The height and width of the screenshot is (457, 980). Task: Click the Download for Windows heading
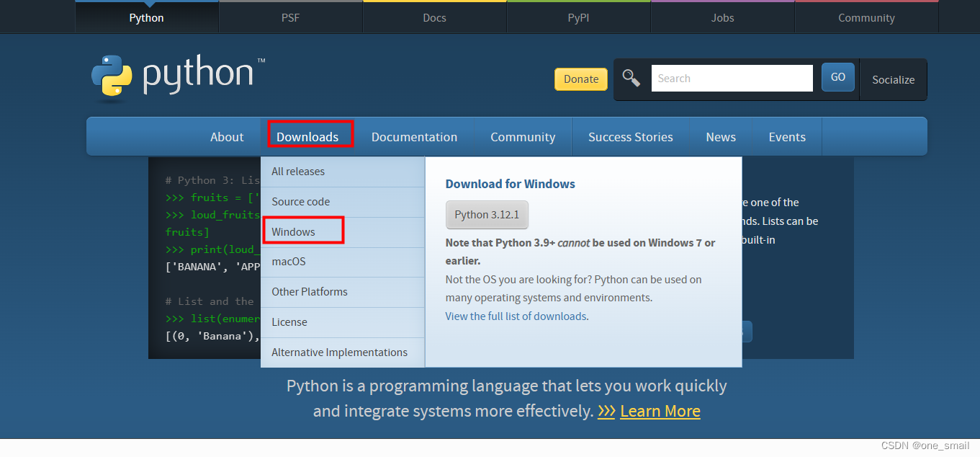[x=511, y=184]
